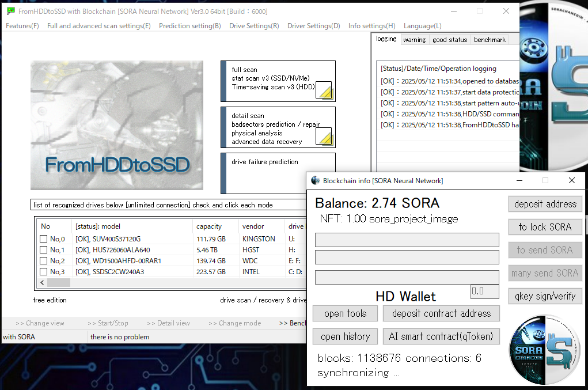This screenshot has height=390, width=588.
Task: Open the Driver Settings(D) menu
Action: coord(313,26)
